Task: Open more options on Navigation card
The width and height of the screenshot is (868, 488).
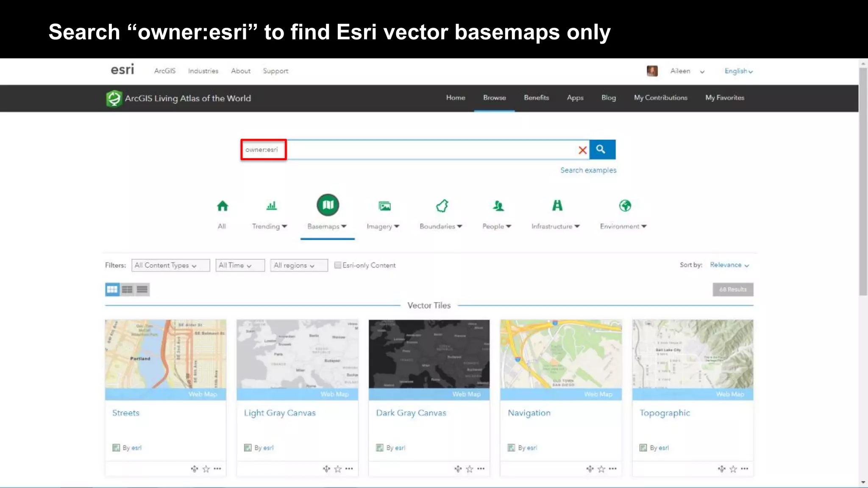Action: [613, 469]
